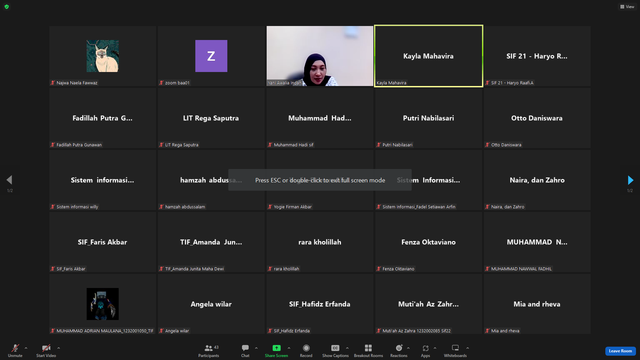The width and height of the screenshot is (640, 360).
Task: Select LIT Rega Saputra tile
Action: [x=211, y=118]
